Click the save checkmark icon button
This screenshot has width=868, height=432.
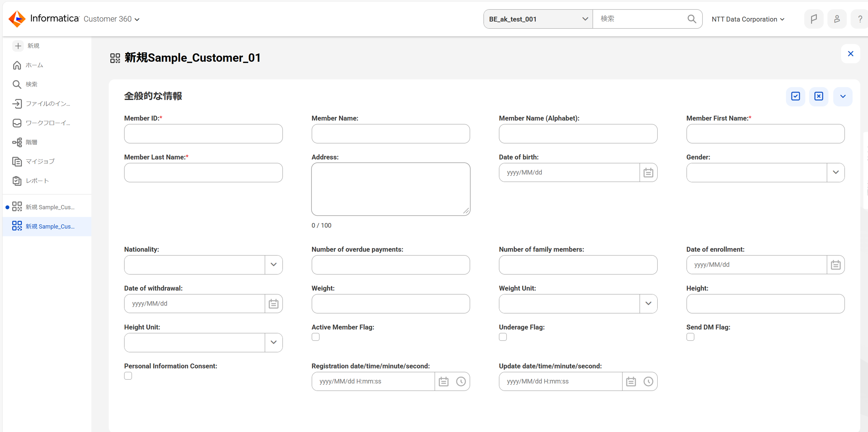tap(795, 96)
